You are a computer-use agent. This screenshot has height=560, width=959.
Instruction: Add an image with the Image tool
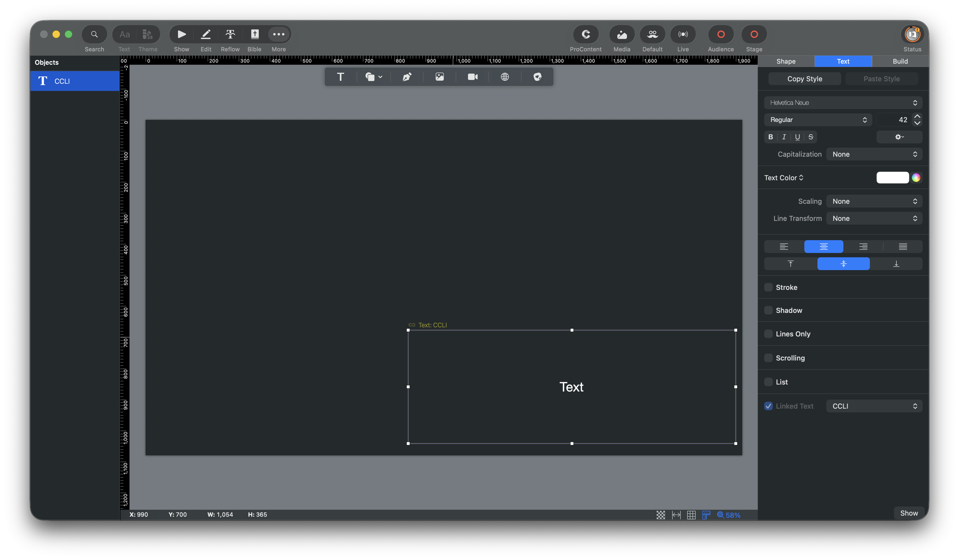[440, 77]
